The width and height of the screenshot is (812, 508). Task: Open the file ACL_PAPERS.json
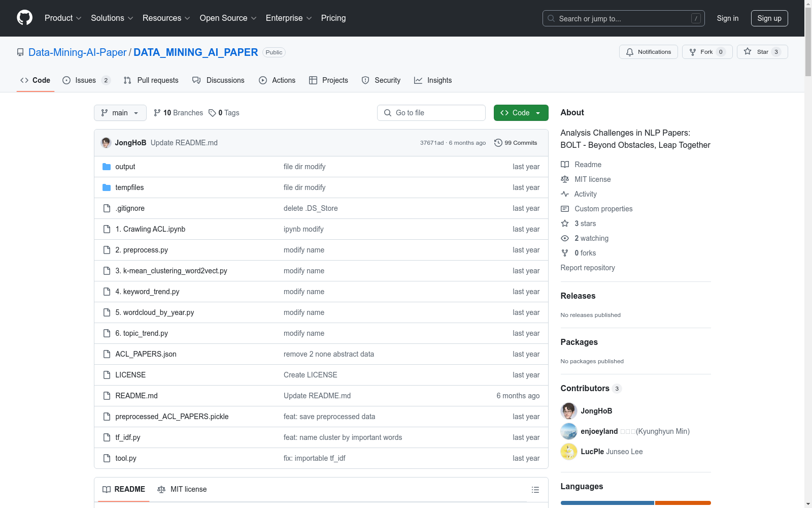(146, 354)
